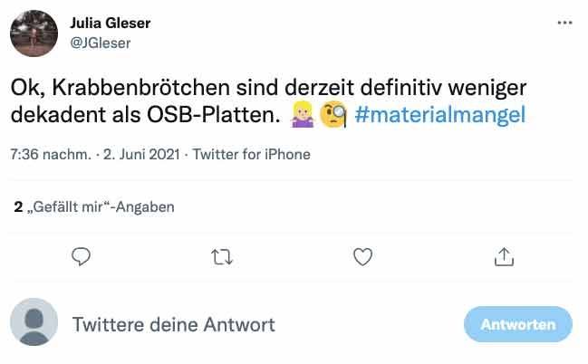Click Julia Gleser's profile picture
The width and height of the screenshot is (588, 364).
pyautogui.click(x=32, y=32)
